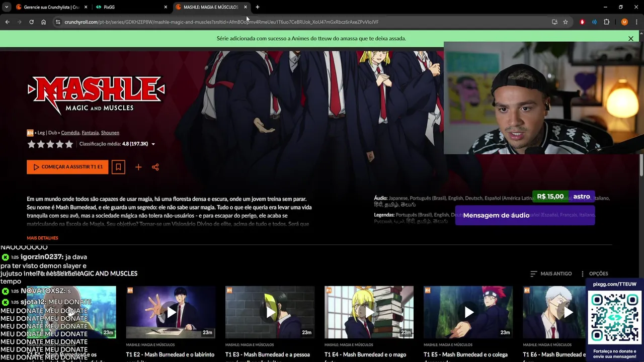Screen dimensions: 644x362
Task: Open the Chrome profile avatar
Action: pyautogui.click(x=624, y=22)
